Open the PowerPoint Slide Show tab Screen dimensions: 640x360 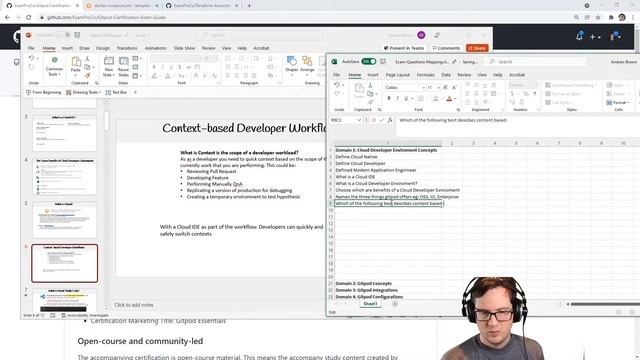184,48
